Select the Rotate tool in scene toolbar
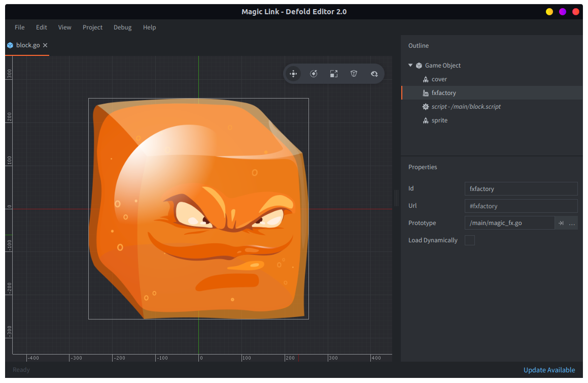The width and height of the screenshot is (588, 383). coord(314,74)
